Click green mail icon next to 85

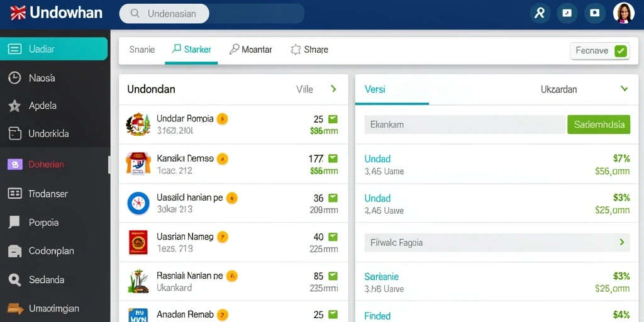pyautogui.click(x=333, y=276)
